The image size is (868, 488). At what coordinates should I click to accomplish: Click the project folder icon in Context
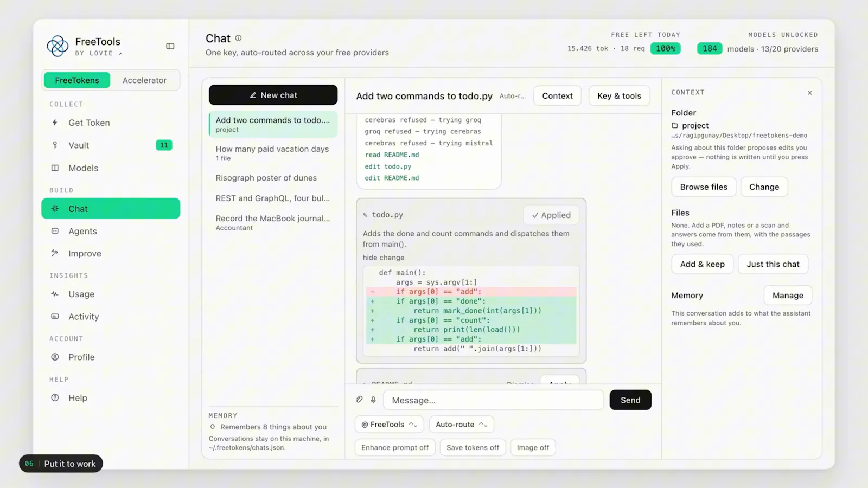tap(675, 125)
